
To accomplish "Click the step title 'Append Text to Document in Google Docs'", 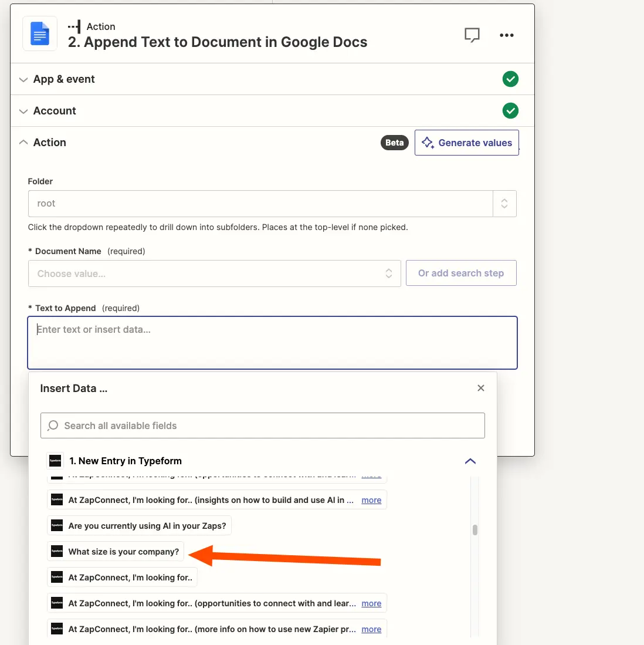I will [x=225, y=42].
